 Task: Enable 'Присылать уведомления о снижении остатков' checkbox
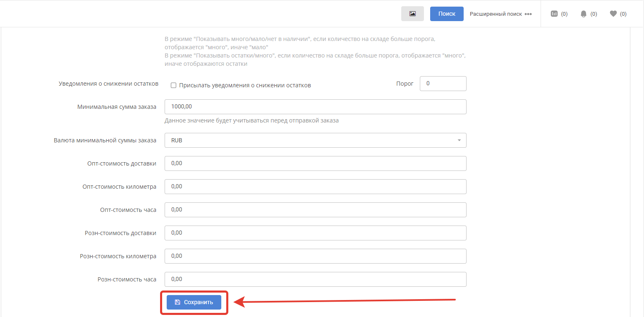pos(174,85)
